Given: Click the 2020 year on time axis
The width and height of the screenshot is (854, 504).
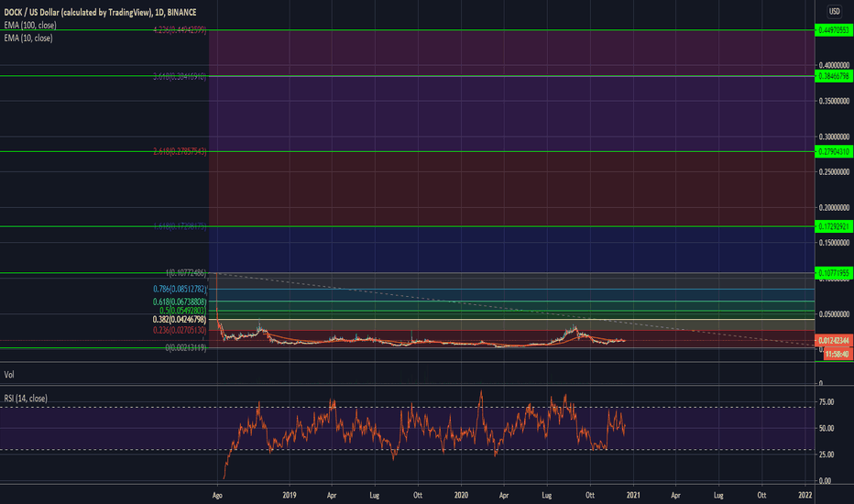Looking at the screenshot, I should point(461,495).
